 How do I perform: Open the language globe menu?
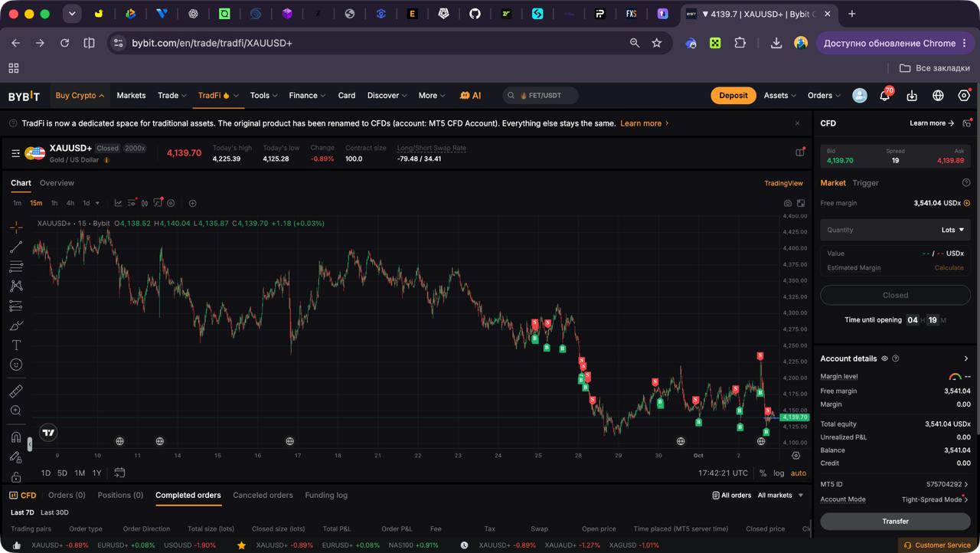pyautogui.click(x=938, y=96)
